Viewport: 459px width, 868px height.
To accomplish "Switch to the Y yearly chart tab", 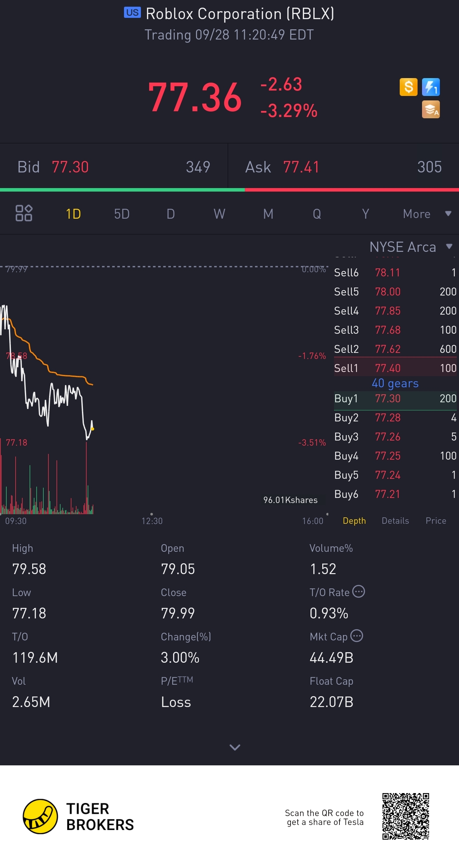I will (366, 214).
